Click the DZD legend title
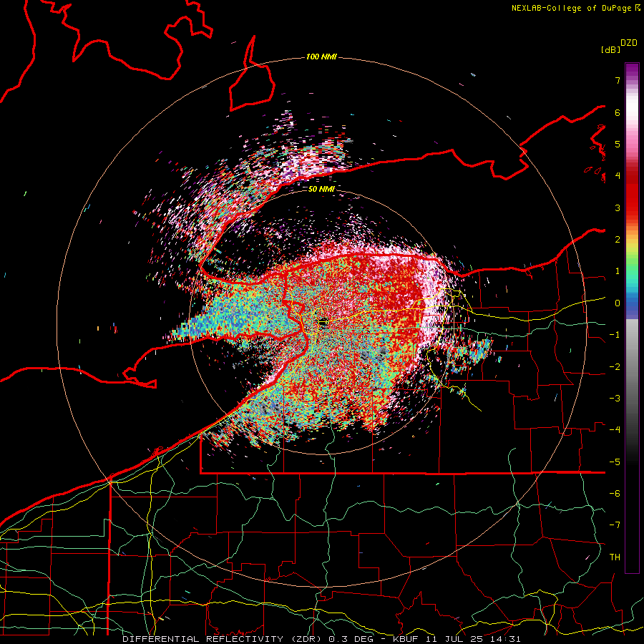The height and width of the screenshot is (644, 644). coord(629,43)
